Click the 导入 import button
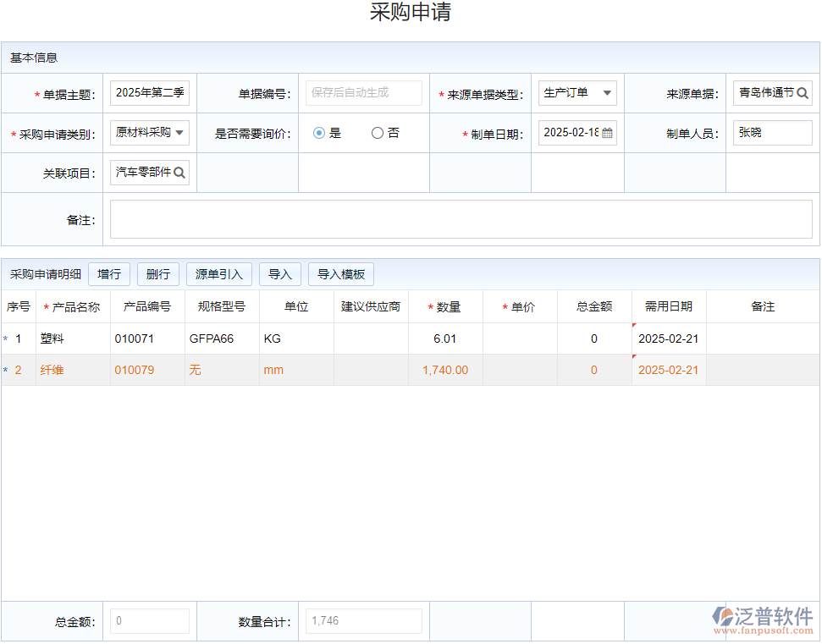822x644 pixels. pos(279,273)
